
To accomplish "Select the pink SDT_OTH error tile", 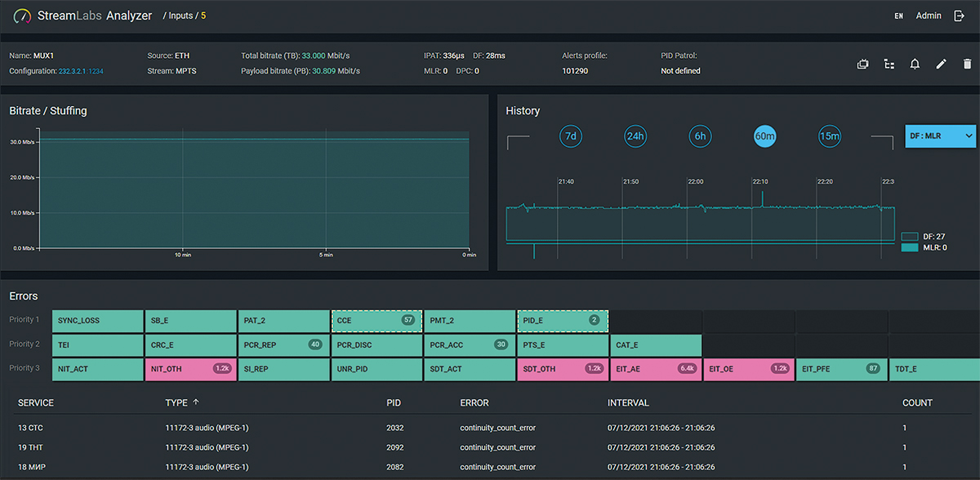I will click(563, 369).
